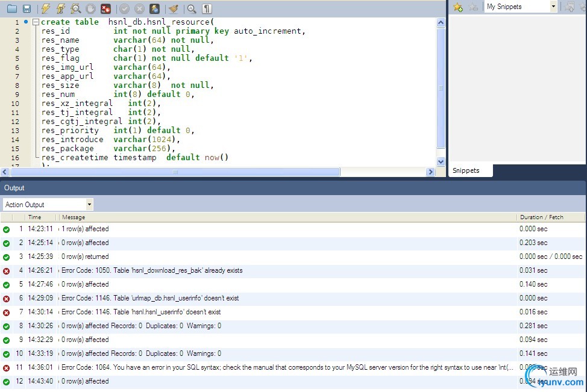Click the stop execution hand icon
The image size is (587, 392).
(90, 8)
